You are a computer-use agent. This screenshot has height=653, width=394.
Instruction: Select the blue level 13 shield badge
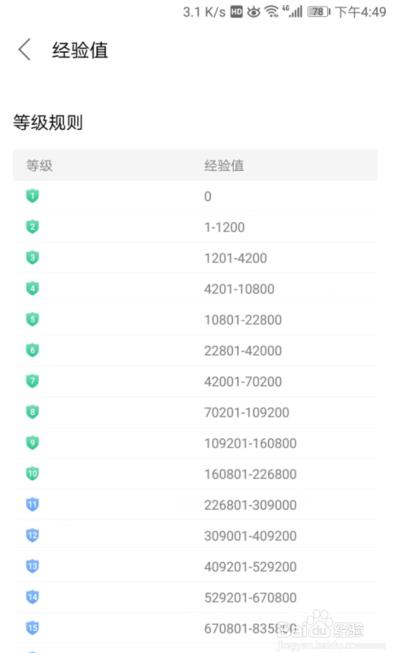pyautogui.click(x=32, y=566)
